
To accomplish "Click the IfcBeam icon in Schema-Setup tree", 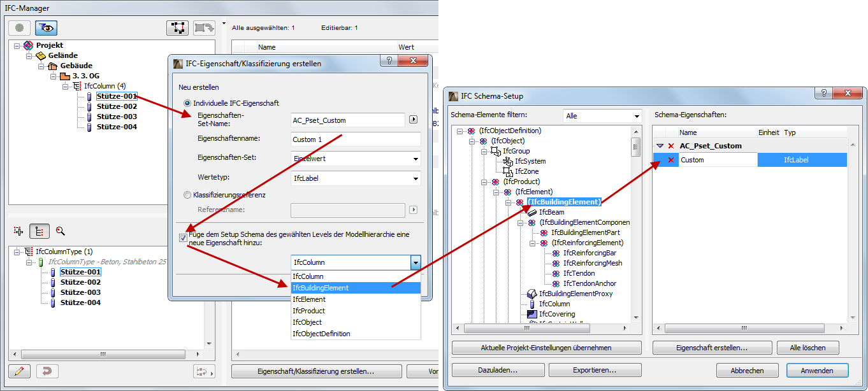I will coord(532,212).
